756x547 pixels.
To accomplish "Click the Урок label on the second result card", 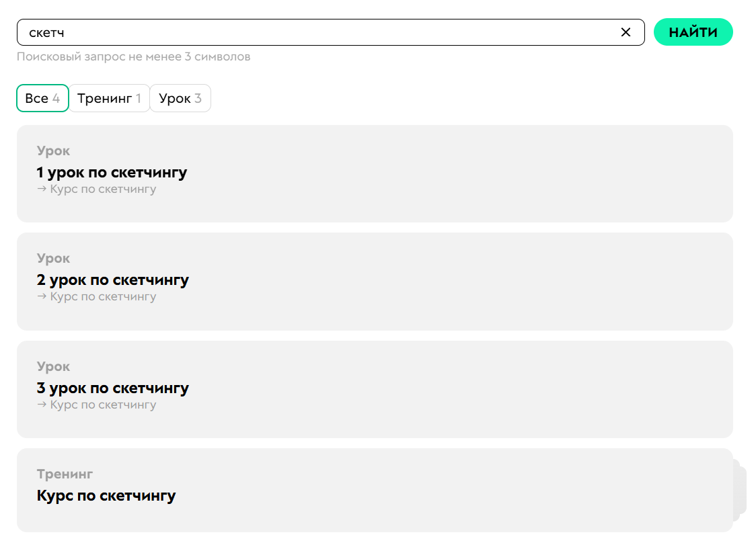I will click(53, 259).
